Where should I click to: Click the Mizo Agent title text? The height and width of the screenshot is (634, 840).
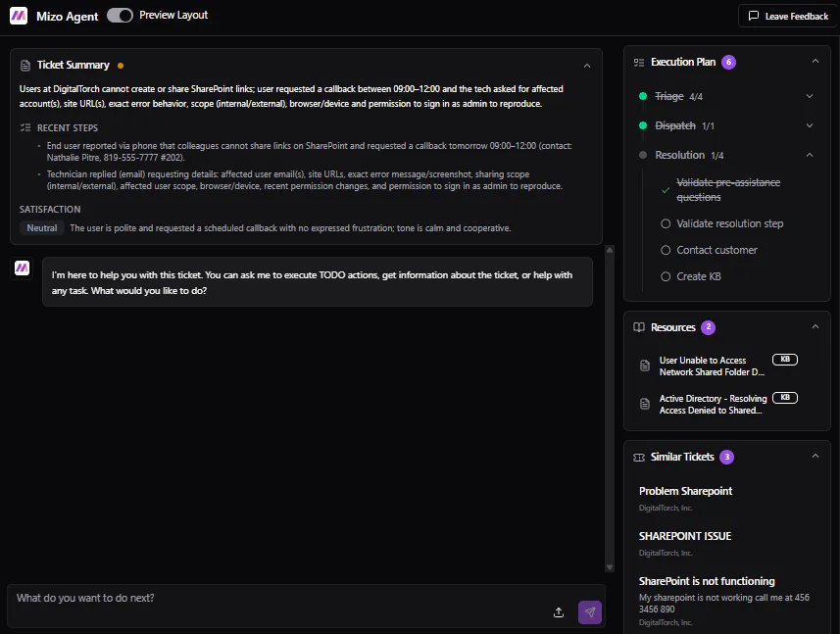pyautogui.click(x=68, y=17)
